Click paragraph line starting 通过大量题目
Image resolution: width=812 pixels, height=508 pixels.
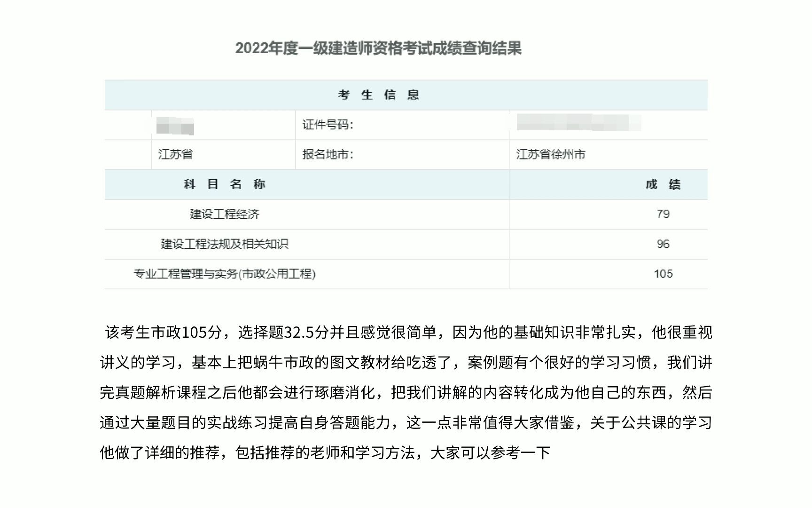[x=406, y=422]
